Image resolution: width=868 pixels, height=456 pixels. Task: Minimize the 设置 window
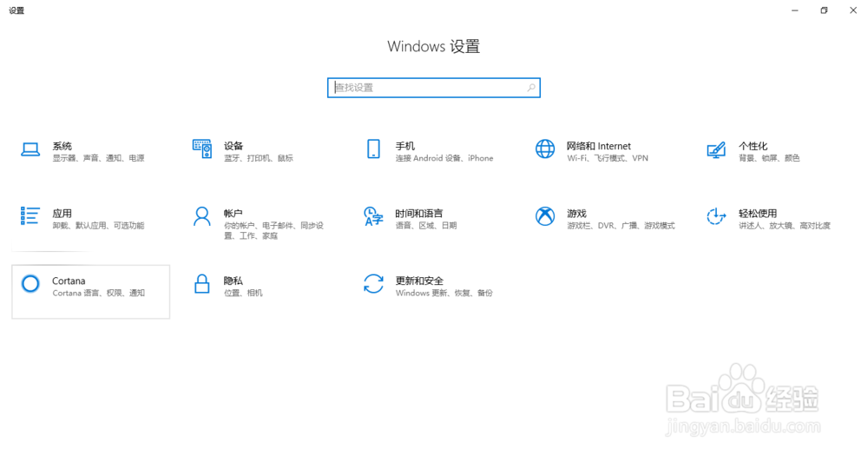795,10
